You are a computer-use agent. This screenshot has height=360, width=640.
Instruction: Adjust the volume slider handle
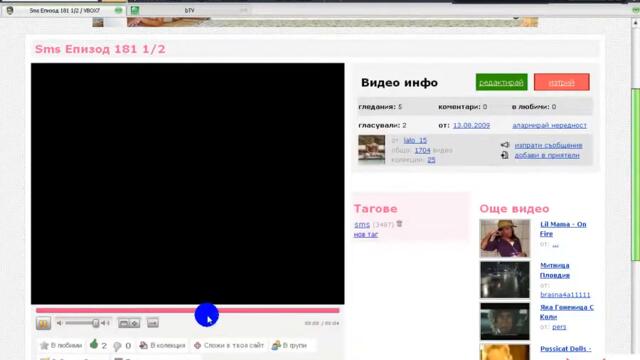click(x=96, y=323)
